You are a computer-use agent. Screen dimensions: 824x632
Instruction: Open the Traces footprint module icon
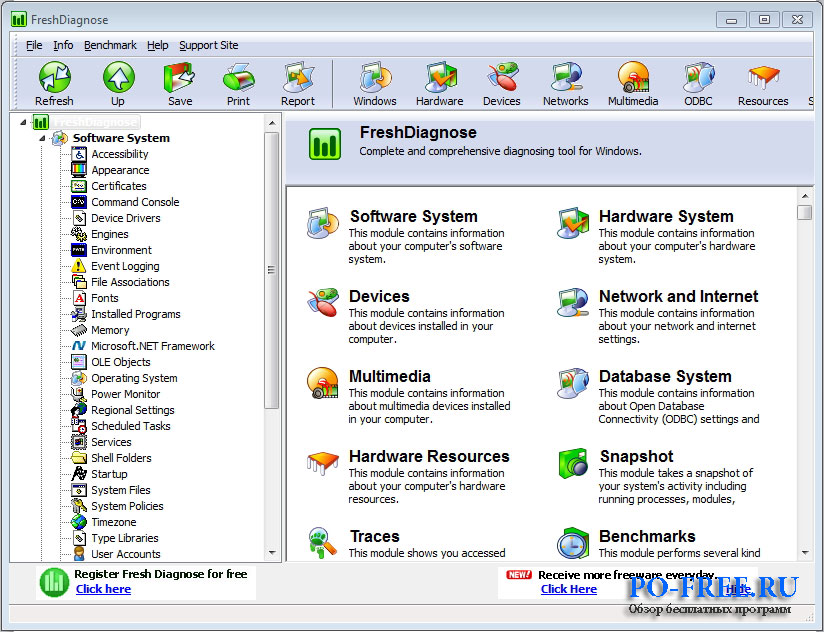323,543
